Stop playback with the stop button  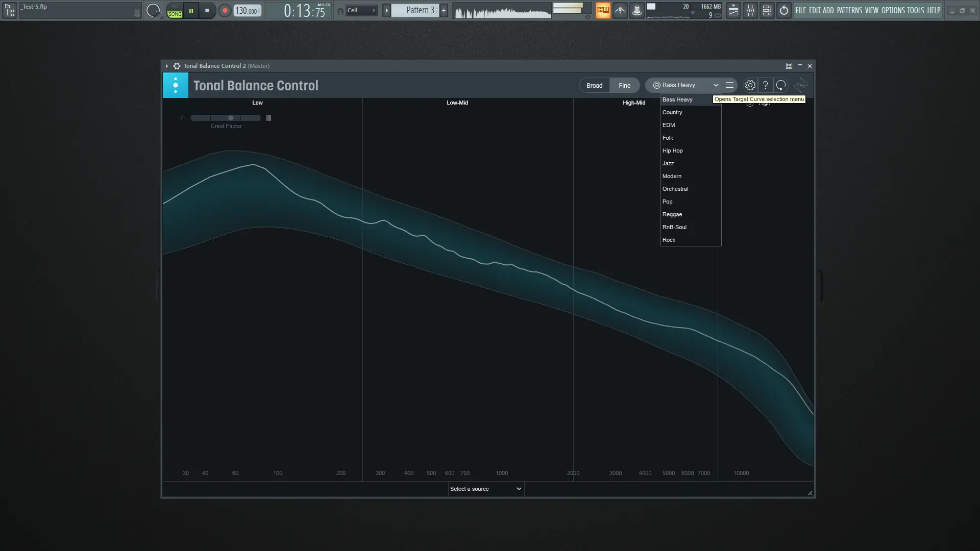[x=207, y=10]
